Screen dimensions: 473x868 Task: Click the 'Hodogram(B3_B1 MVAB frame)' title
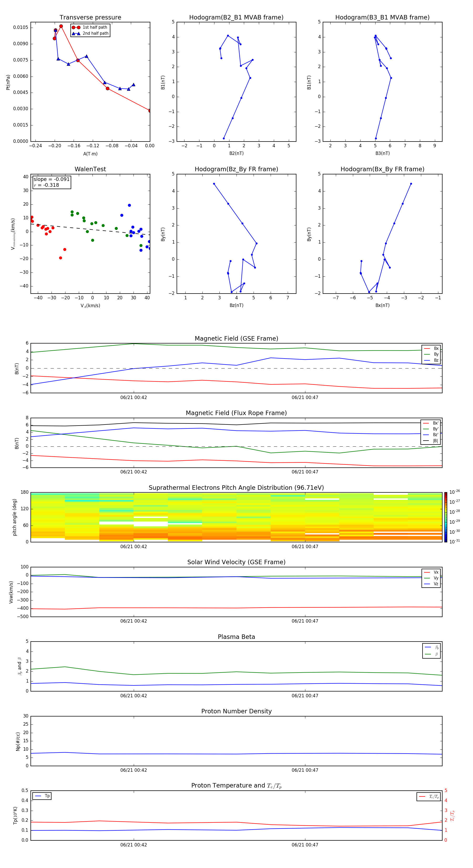point(382,18)
